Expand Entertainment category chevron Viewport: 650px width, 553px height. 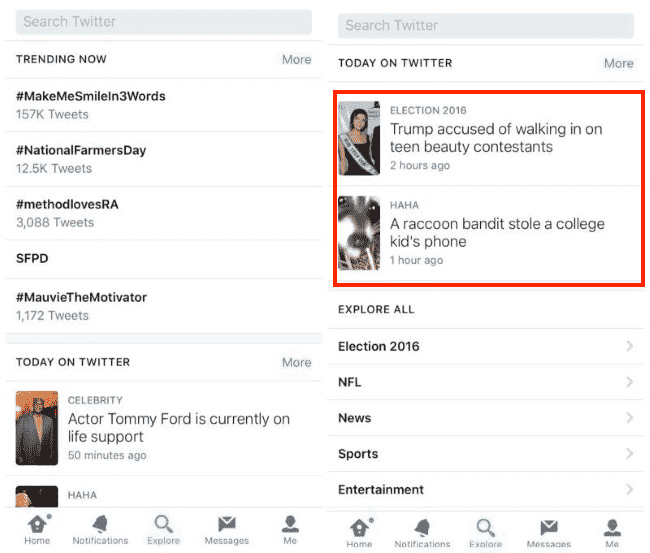630,489
